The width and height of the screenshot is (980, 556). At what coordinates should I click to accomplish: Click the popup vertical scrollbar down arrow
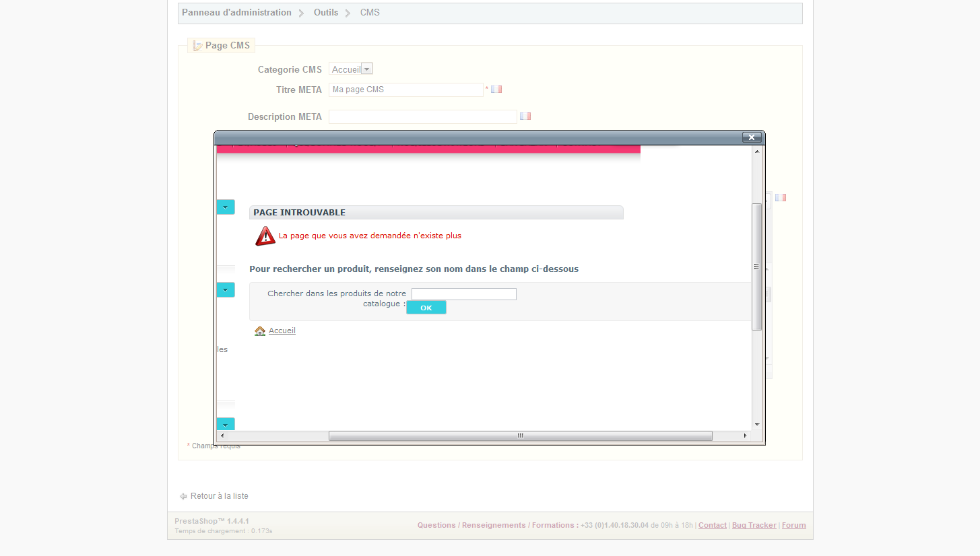pyautogui.click(x=757, y=425)
